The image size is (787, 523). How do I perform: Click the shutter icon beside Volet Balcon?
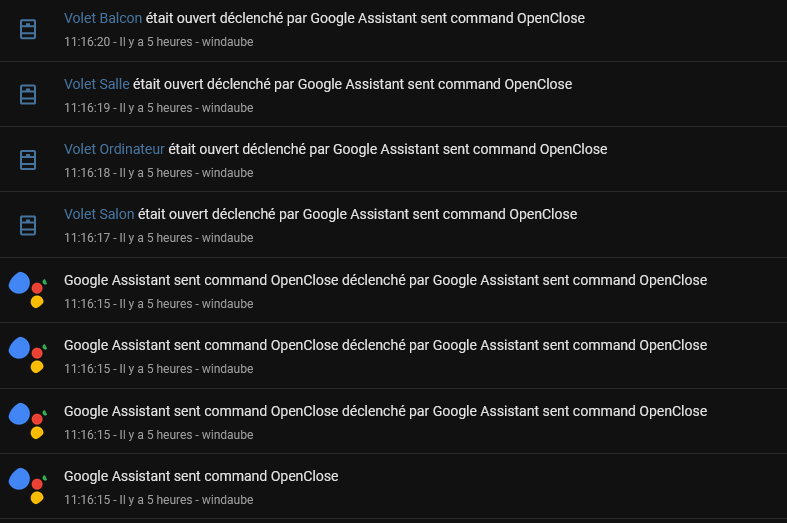coord(28,30)
